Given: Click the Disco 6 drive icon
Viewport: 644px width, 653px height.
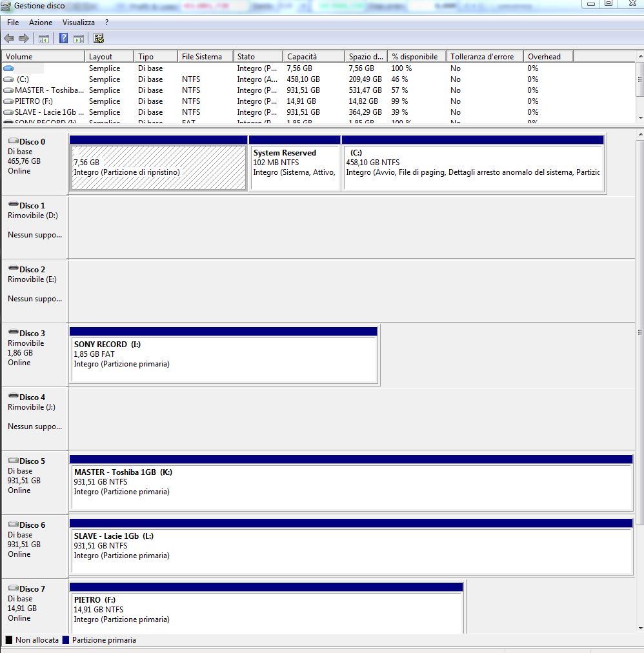Looking at the screenshot, I should coord(14,524).
